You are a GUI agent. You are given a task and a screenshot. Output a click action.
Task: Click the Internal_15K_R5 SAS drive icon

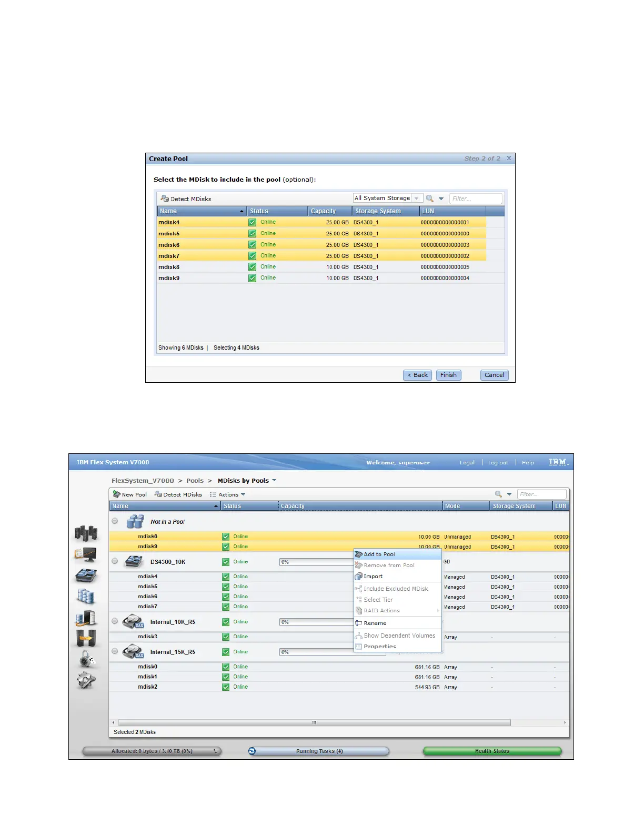tap(133, 652)
